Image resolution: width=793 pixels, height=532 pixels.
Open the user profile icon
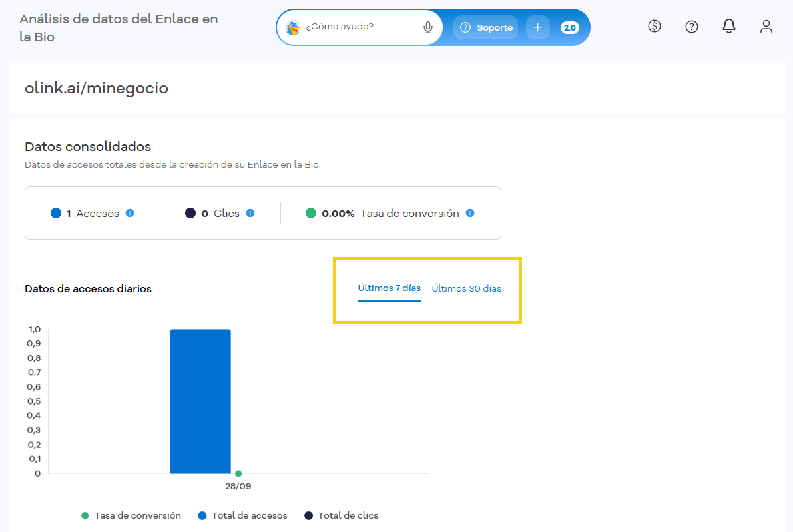(766, 26)
